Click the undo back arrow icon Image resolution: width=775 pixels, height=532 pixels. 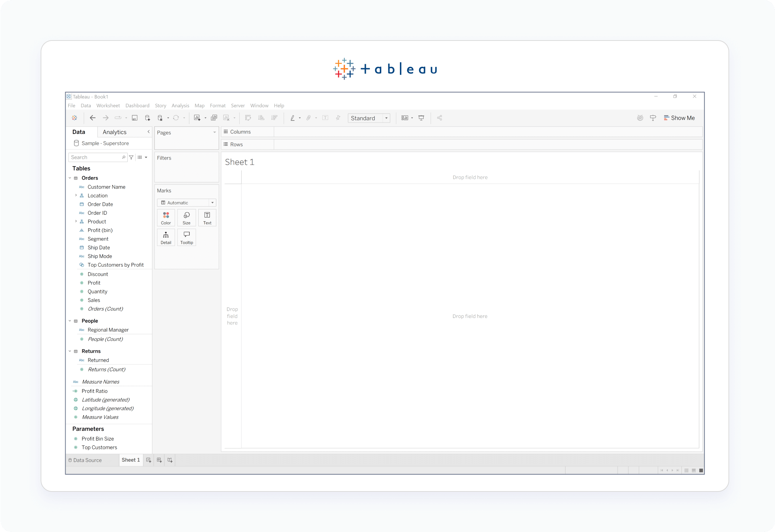click(93, 118)
